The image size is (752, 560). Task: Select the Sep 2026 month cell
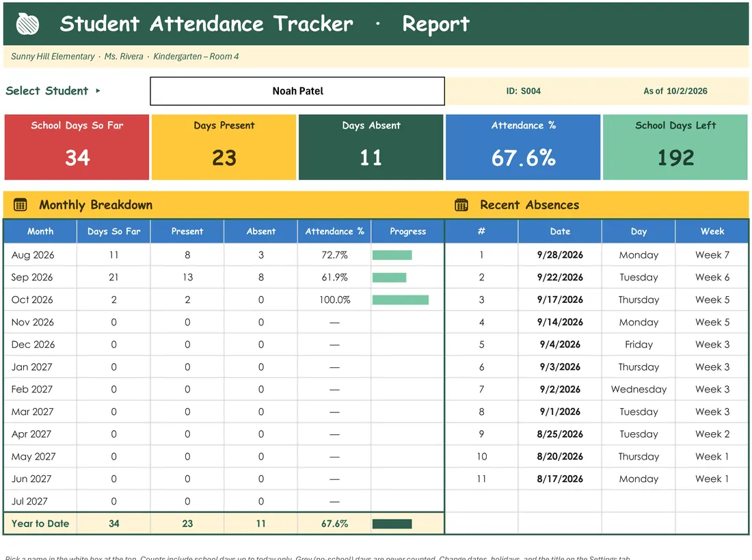[40, 278]
